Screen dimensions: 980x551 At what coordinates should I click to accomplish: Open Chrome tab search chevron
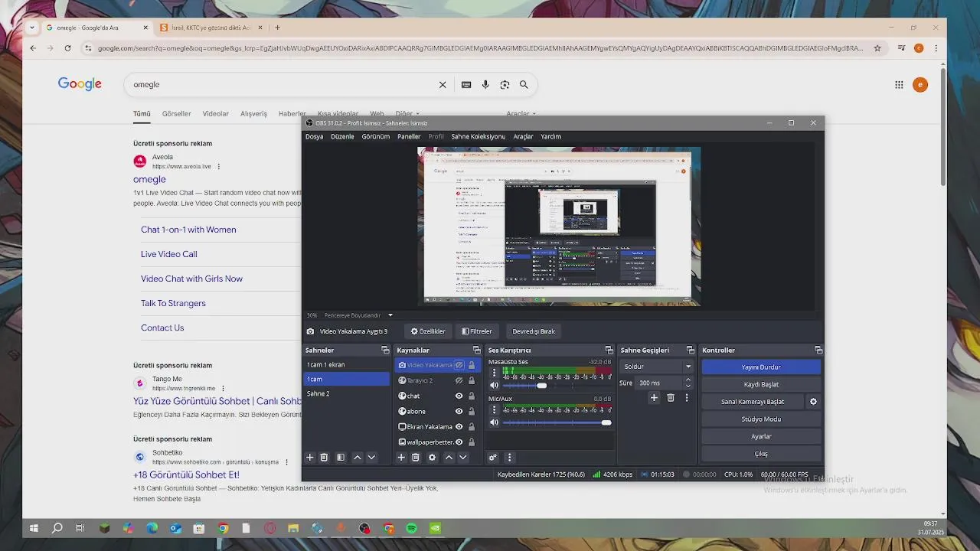coord(31,28)
